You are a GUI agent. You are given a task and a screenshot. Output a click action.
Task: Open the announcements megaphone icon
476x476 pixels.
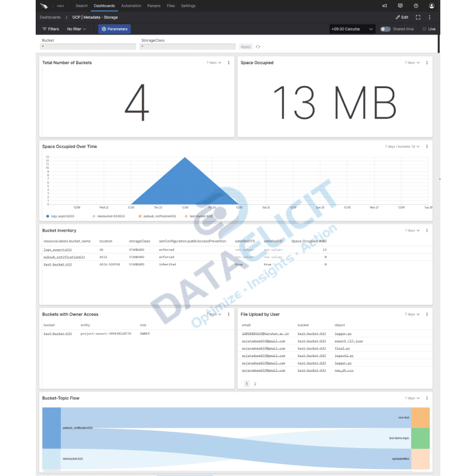coord(384,6)
